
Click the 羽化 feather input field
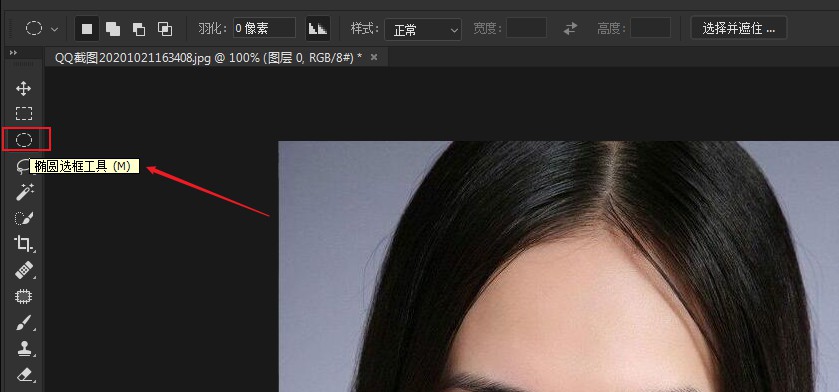[264, 28]
